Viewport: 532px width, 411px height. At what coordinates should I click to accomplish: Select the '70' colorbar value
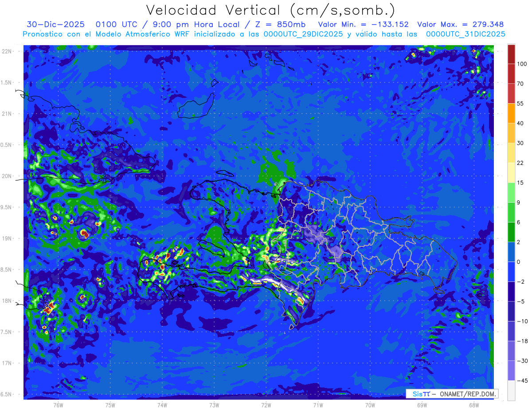[x=520, y=84]
